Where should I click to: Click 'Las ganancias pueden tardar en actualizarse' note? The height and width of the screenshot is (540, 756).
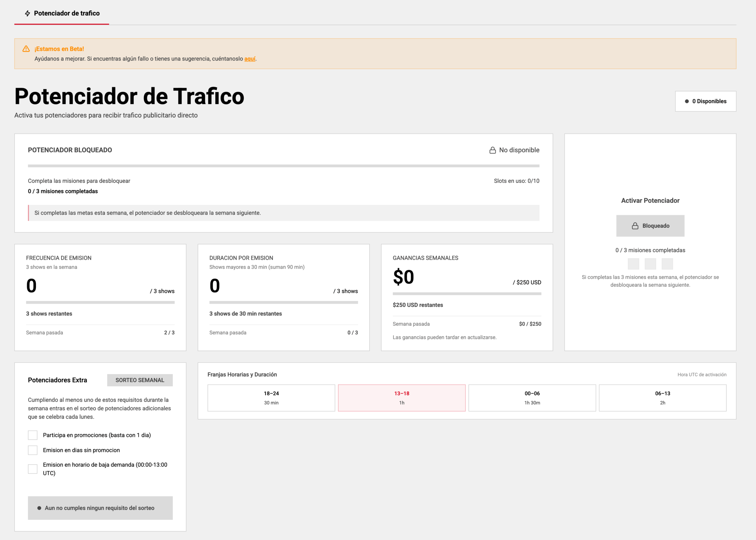(444, 337)
